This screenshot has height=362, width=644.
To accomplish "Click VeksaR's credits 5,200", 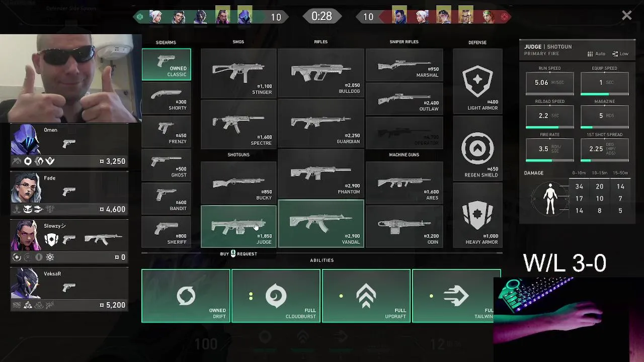I will point(113,305).
